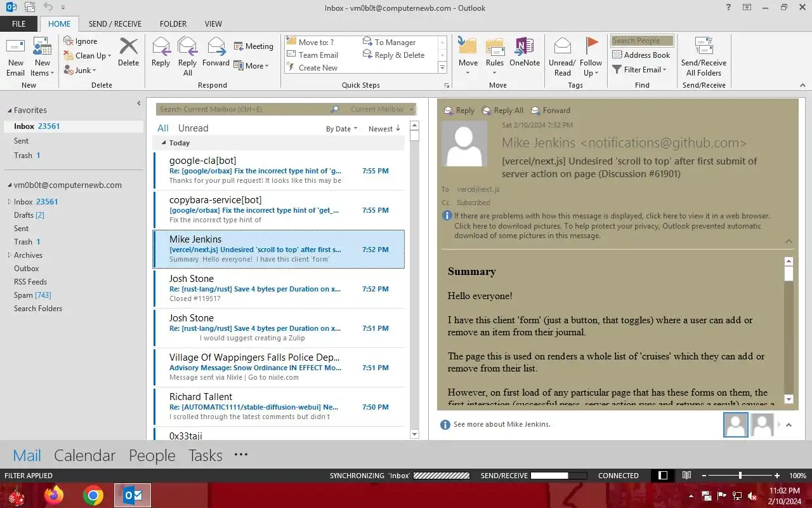The width and height of the screenshot is (812, 508).
Task: Select the Move to: ? quick step
Action: pos(311,42)
